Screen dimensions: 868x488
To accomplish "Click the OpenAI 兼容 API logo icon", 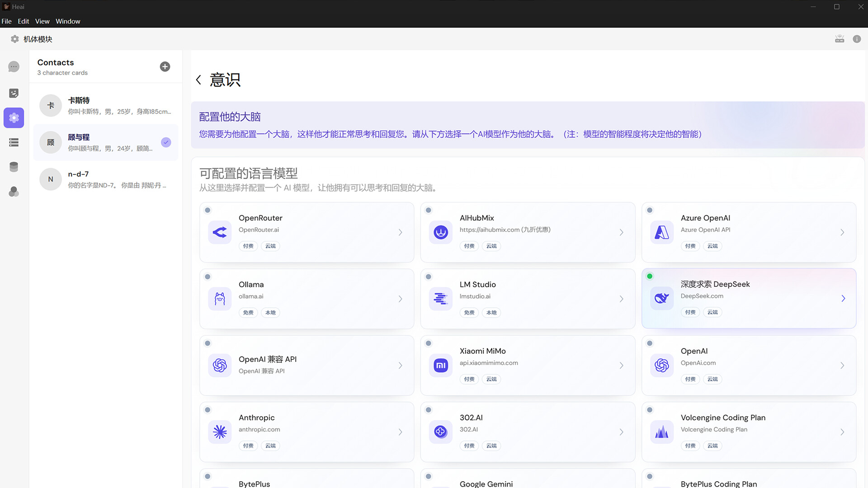I will [x=220, y=365].
